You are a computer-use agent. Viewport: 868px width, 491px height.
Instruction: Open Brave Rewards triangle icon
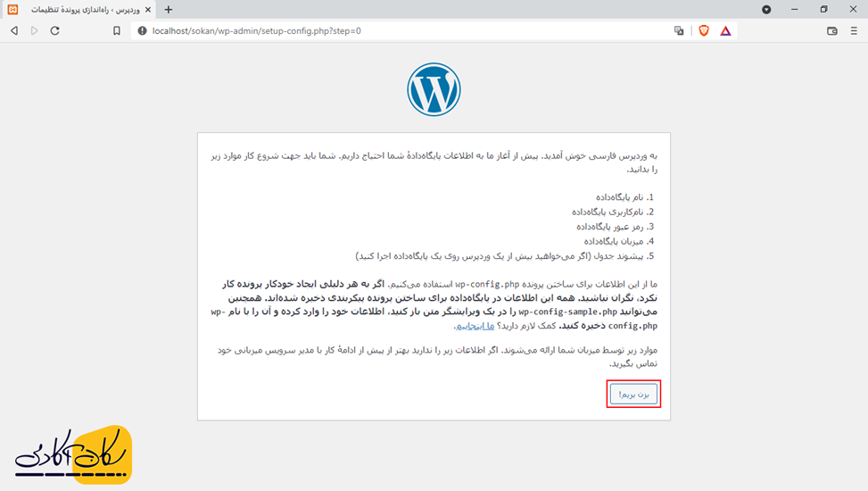click(x=725, y=31)
